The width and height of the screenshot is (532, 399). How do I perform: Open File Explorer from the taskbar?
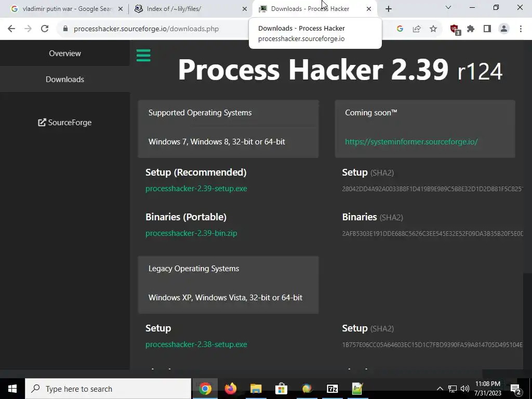point(256,389)
